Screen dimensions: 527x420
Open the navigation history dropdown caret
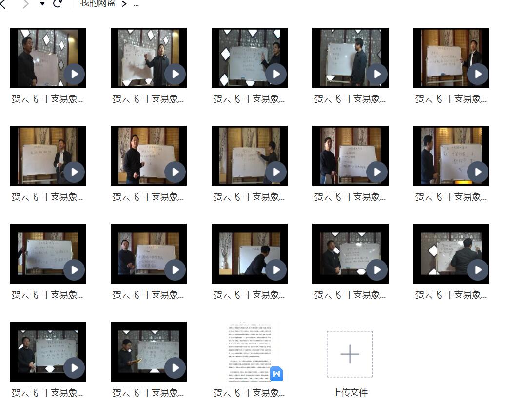(42, 4)
